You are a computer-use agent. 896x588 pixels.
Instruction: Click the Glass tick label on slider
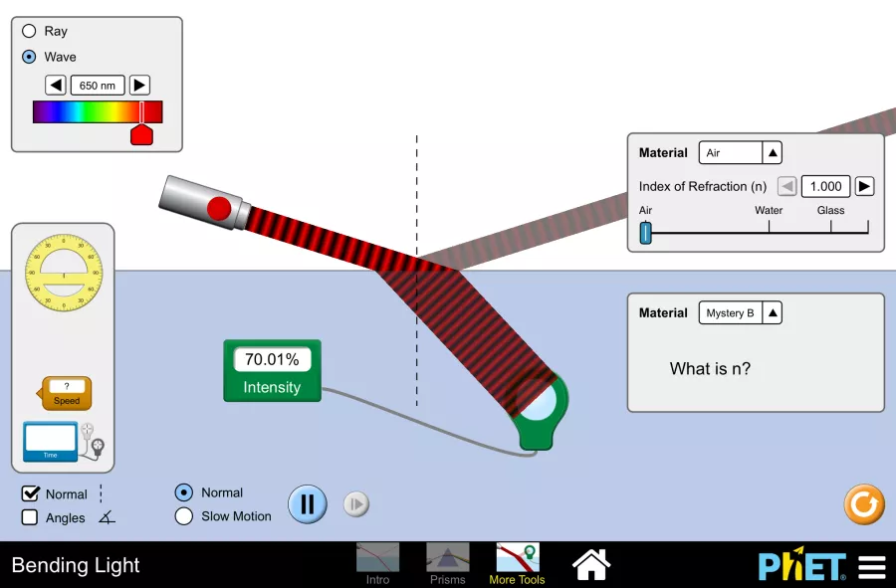pos(830,210)
